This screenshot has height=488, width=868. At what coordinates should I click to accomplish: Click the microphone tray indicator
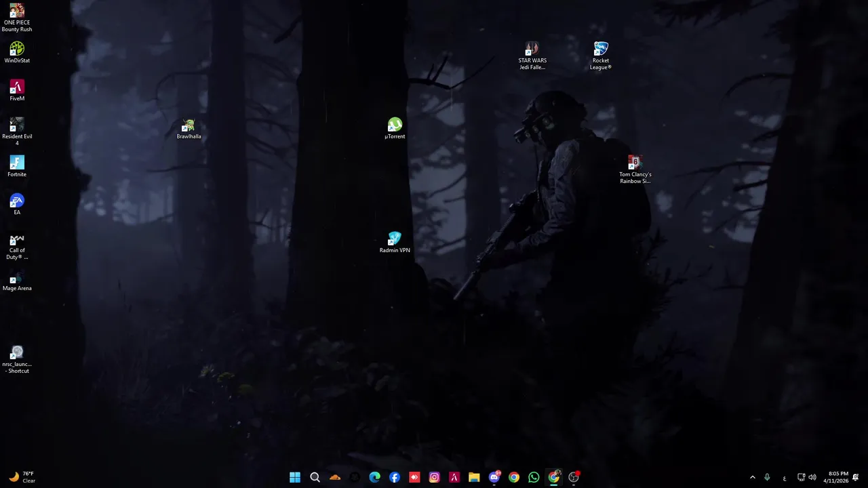(767, 477)
